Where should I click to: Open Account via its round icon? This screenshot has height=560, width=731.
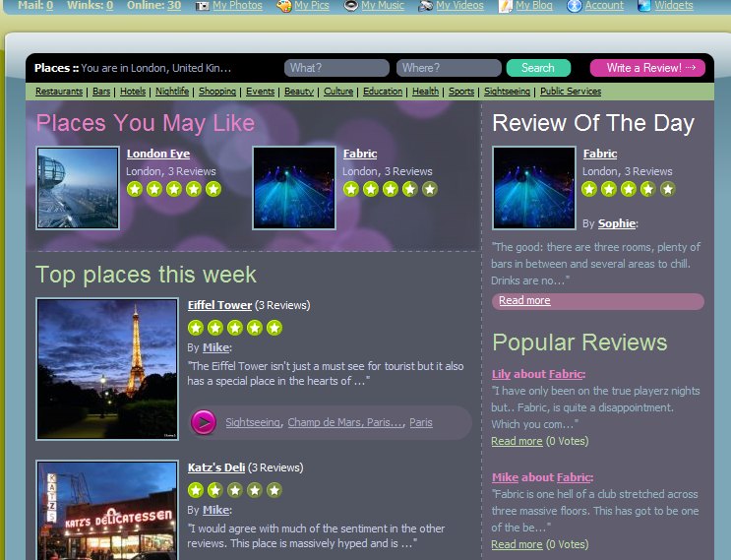tap(574, 6)
